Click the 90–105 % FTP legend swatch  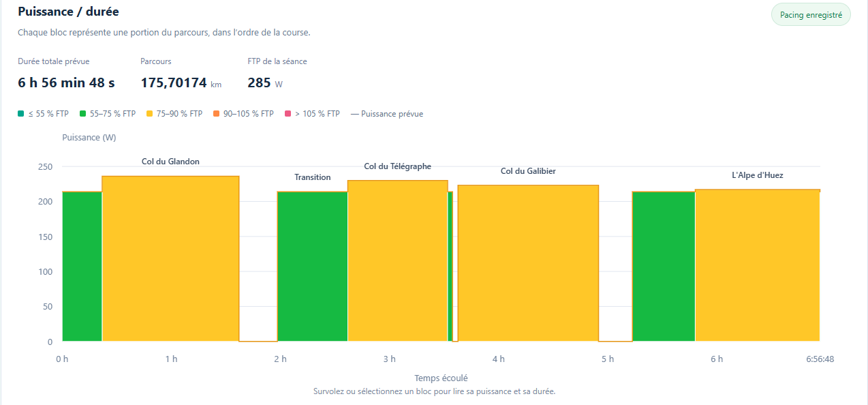pos(217,114)
